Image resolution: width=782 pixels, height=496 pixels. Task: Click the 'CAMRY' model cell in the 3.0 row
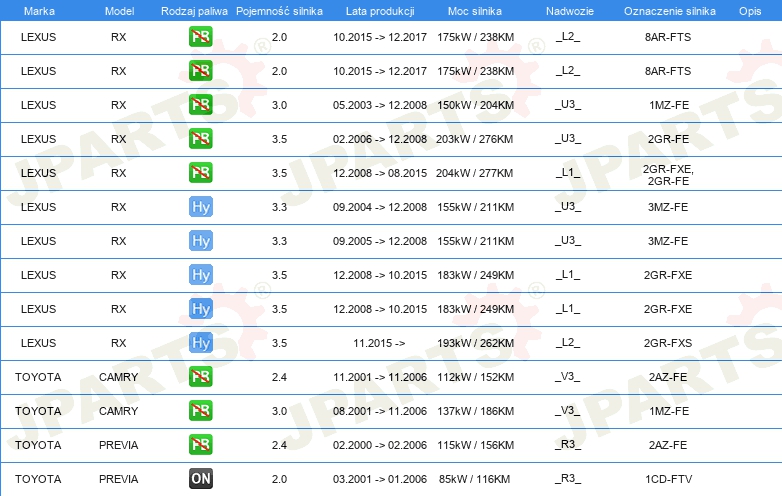(118, 411)
